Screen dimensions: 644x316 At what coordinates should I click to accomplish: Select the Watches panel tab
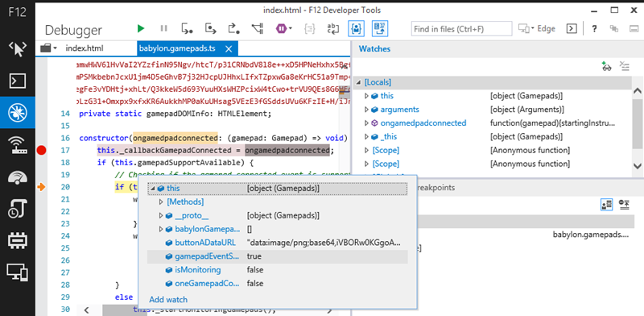(x=374, y=48)
